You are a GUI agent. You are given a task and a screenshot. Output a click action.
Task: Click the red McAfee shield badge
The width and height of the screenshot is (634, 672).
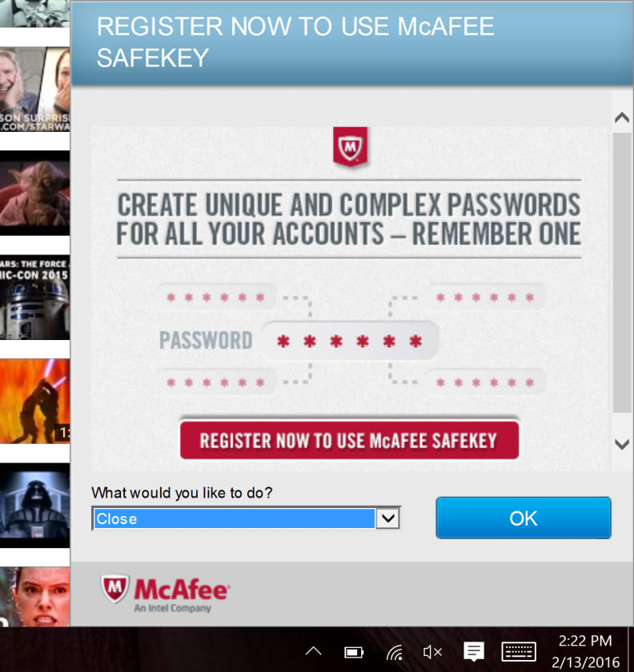click(x=350, y=146)
